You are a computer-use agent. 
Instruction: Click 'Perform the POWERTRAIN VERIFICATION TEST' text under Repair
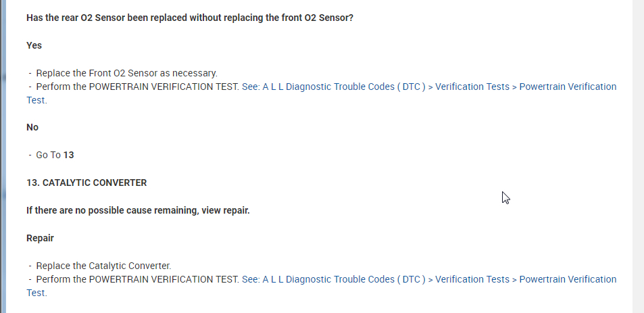[x=137, y=279]
